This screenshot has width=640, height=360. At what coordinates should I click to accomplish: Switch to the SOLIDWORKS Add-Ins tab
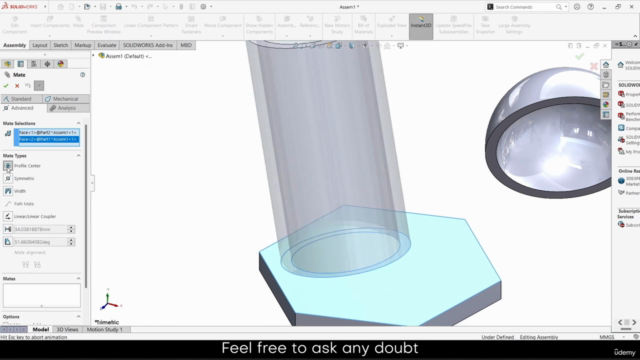pyautogui.click(x=148, y=45)
